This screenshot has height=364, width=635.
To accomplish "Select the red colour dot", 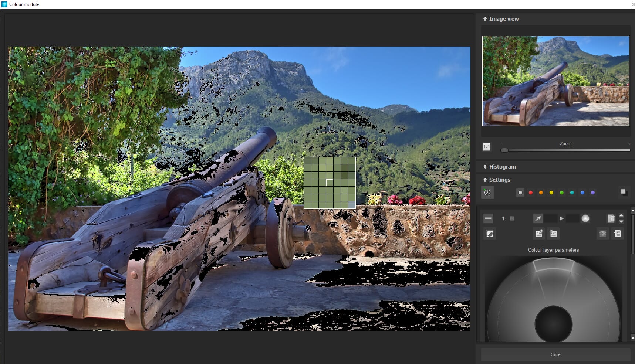I will [531, 193].
